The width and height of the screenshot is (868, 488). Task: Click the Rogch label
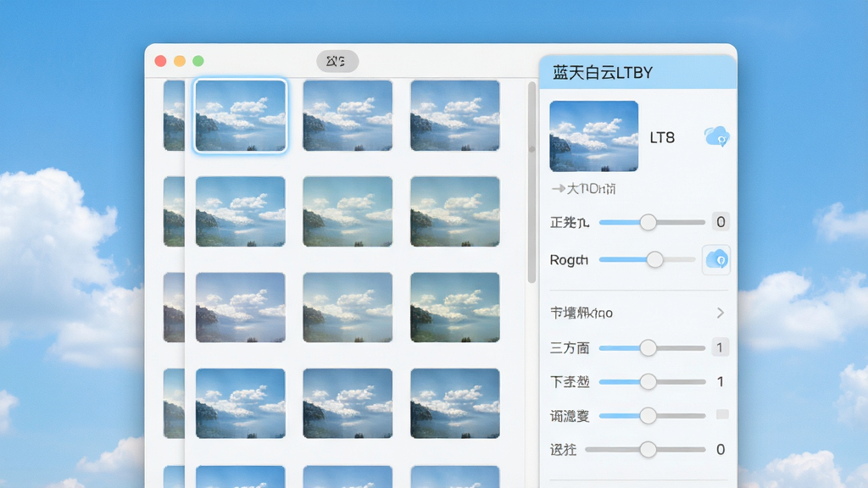pyautogui.click(x=569, y=260)
